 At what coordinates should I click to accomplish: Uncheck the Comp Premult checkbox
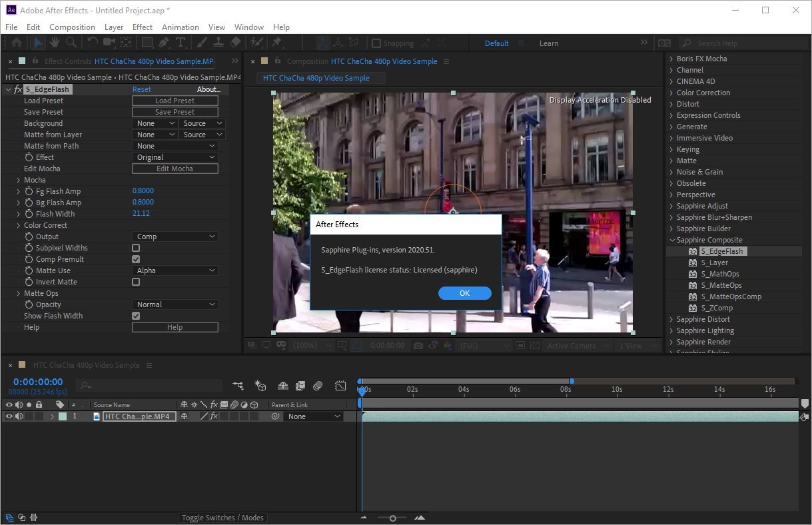coord(136,259)
